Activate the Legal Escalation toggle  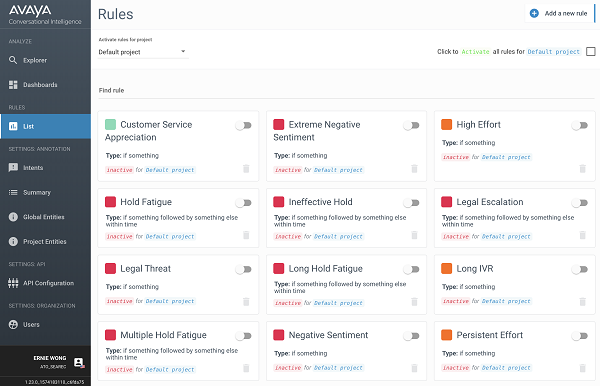pos(580,203)
